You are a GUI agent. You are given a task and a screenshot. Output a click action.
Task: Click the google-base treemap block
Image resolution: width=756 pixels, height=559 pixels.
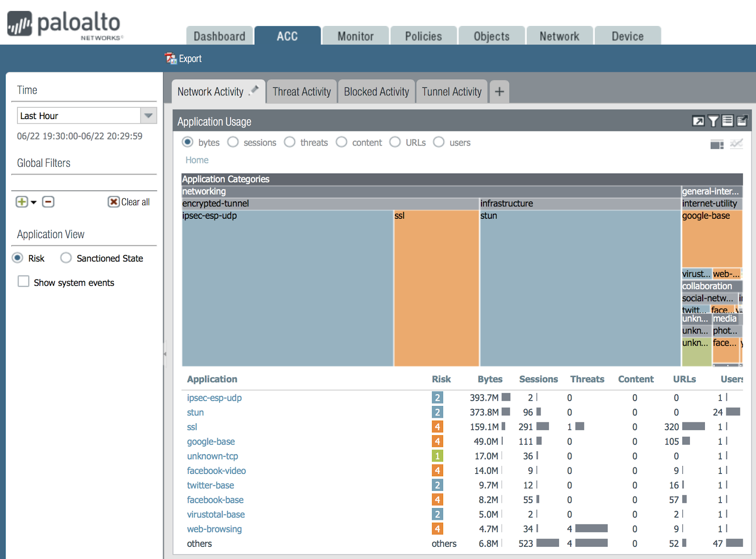click(x=712, y=239)
